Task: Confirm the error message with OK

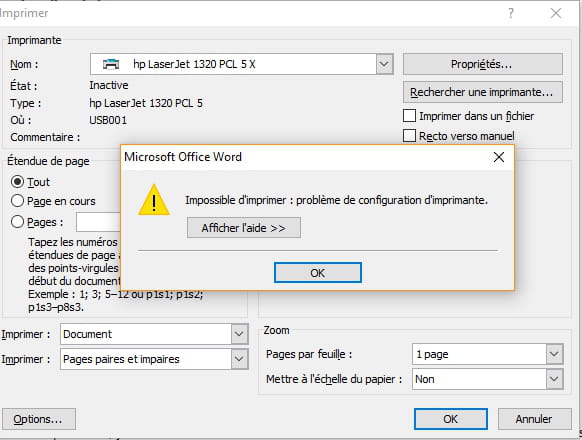Action: [x=318, y=273]
